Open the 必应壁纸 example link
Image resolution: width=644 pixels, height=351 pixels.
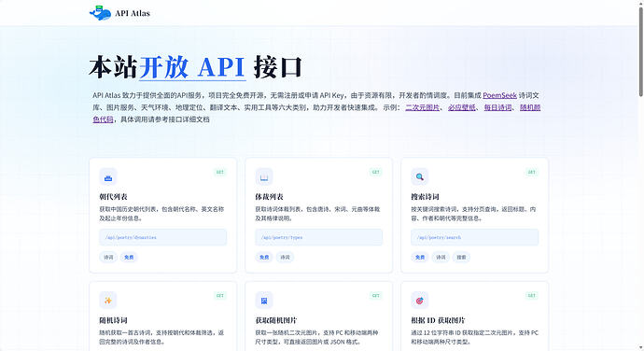[462, 107]
